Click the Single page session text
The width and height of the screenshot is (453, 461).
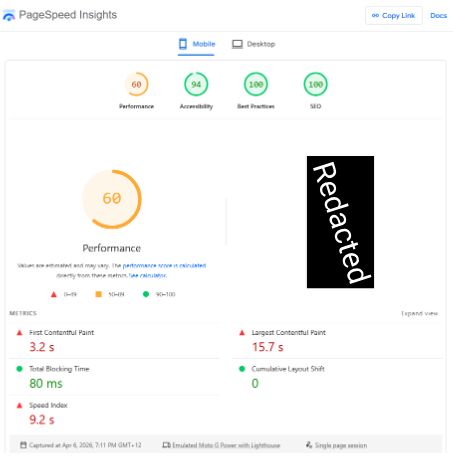click(341, 445)
